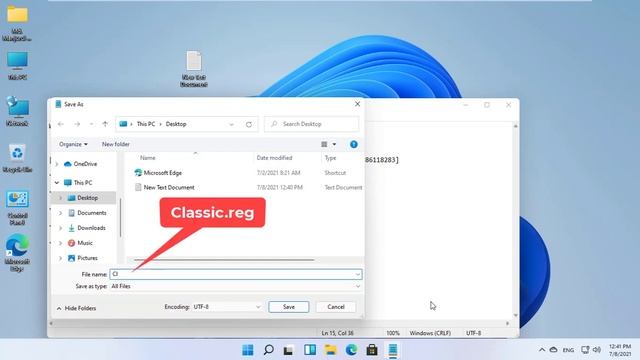640x360 pixels.
Task: Click the Refresh icon in the address bar
Action: (249, 124)
